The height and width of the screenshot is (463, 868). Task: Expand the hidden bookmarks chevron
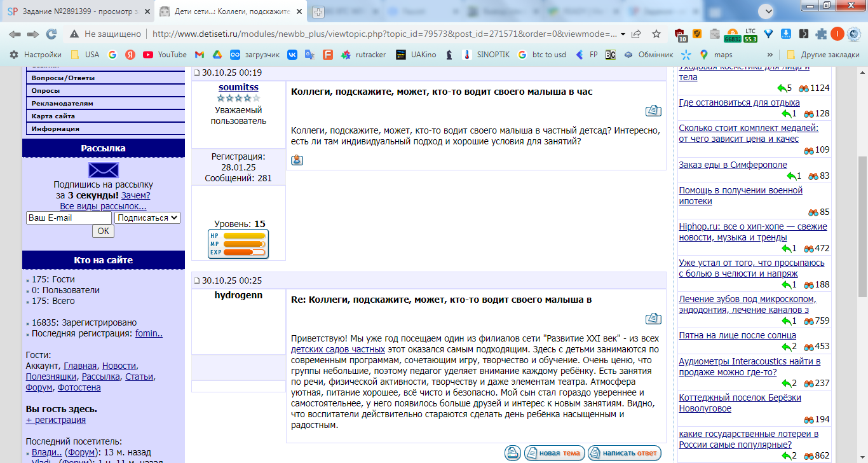[x=770, y=55]
